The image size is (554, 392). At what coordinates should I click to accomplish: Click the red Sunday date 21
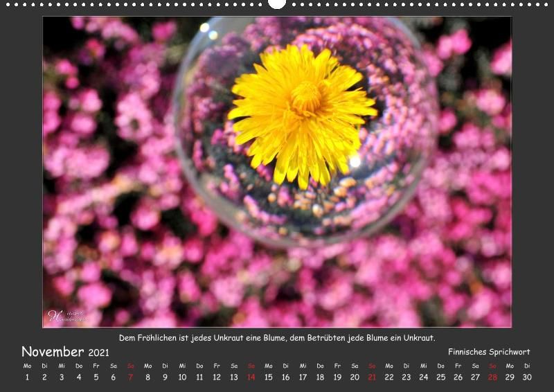(372, 377)
